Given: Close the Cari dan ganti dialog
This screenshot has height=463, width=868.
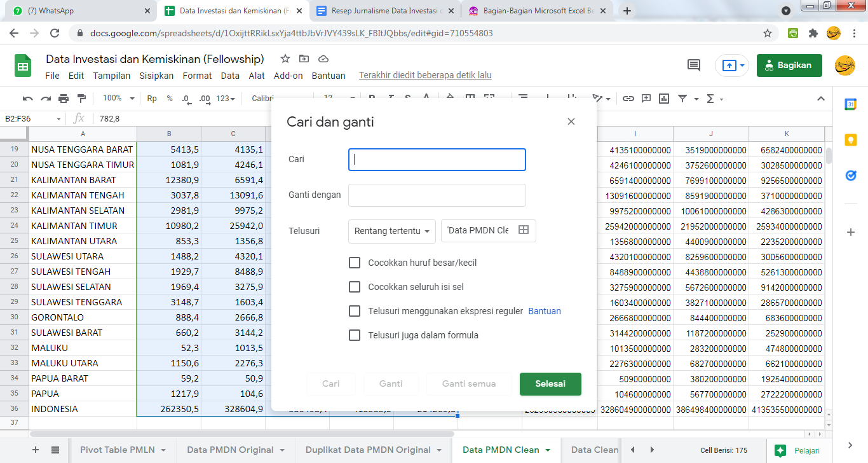Looking at the screenshot, I should click(571, 121).
